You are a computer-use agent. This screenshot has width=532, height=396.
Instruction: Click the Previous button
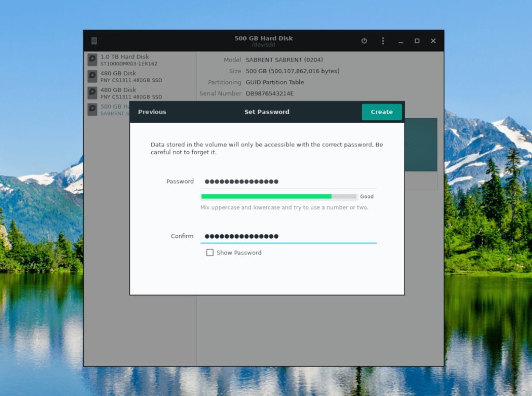[152, 112]
